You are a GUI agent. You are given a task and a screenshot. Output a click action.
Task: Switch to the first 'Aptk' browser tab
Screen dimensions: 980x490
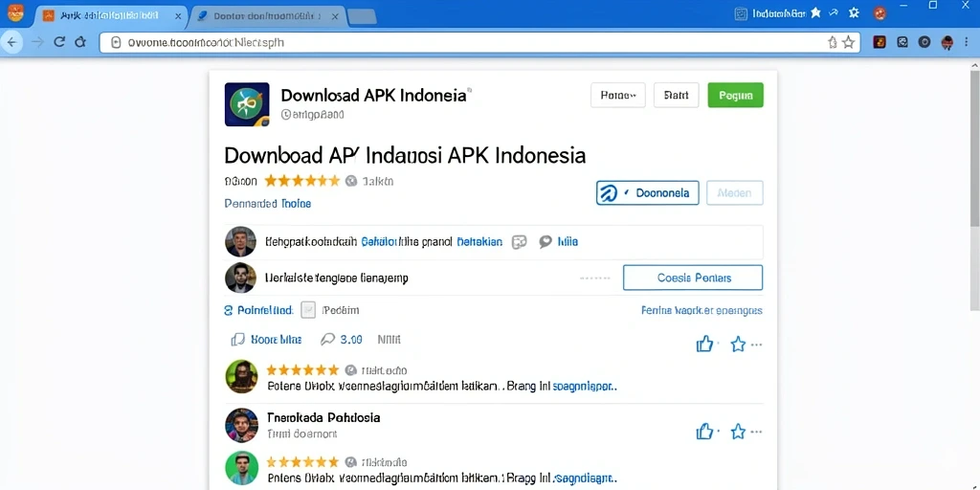pyautogui.click(x=109, y=16)
